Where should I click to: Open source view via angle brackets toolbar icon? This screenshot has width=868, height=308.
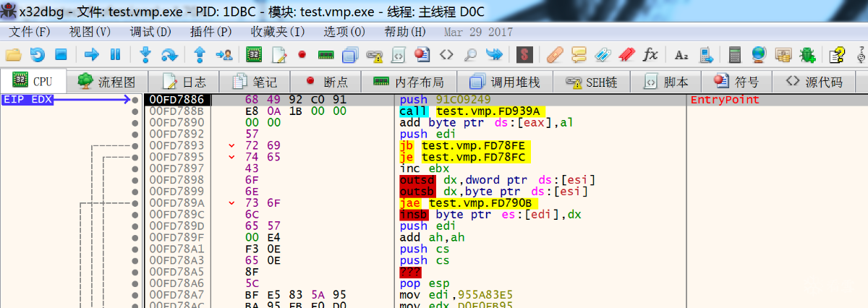click(x=447, y=54)
